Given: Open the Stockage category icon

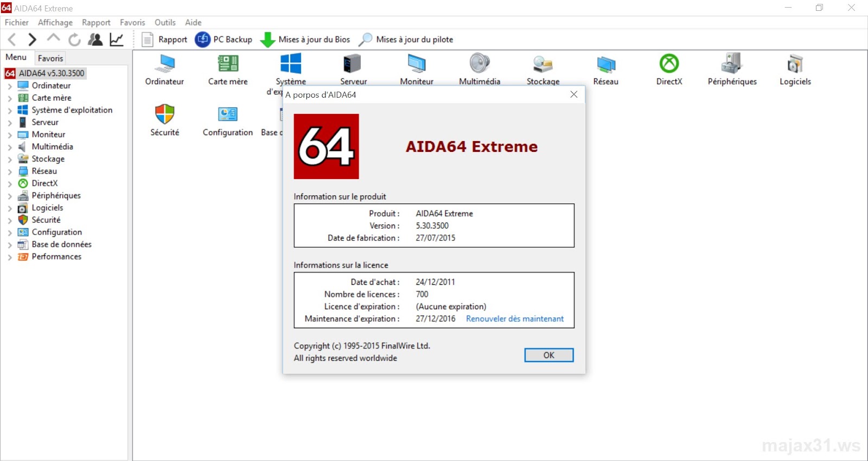Looking at the screenshot, I should point(543,69).
